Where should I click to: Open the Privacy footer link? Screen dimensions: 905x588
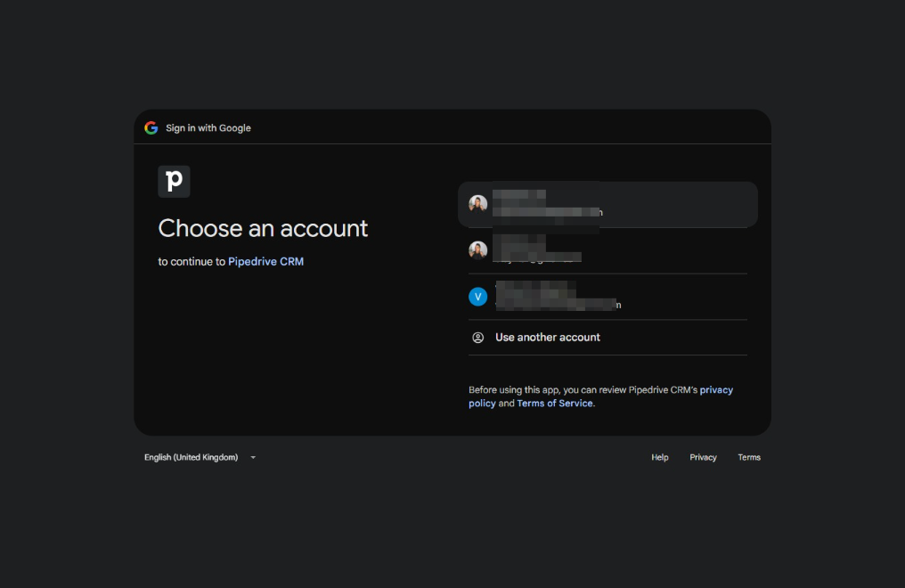pyautogui.click(x=703, y=457)
